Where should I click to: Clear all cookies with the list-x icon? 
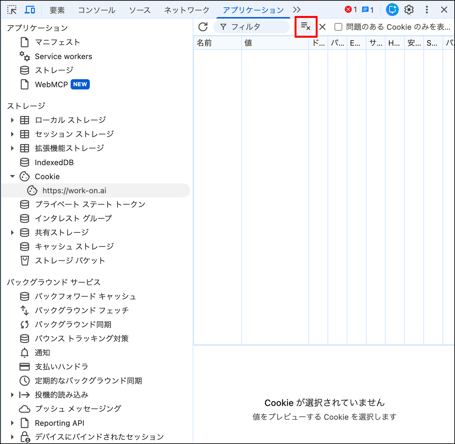click(306, 27)
